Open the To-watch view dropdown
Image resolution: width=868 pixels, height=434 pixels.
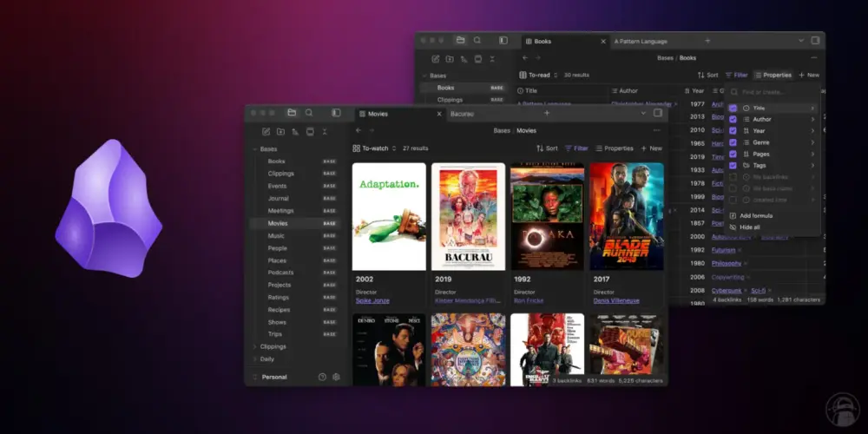(x=375, y=148)
